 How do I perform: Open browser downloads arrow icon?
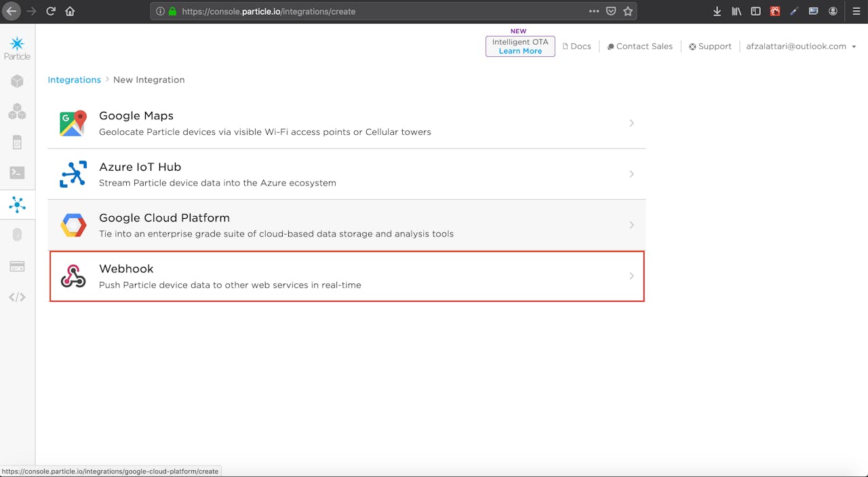point(717,11)
